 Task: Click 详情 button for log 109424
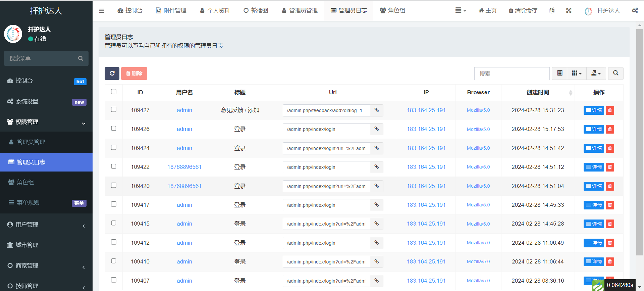593,148
